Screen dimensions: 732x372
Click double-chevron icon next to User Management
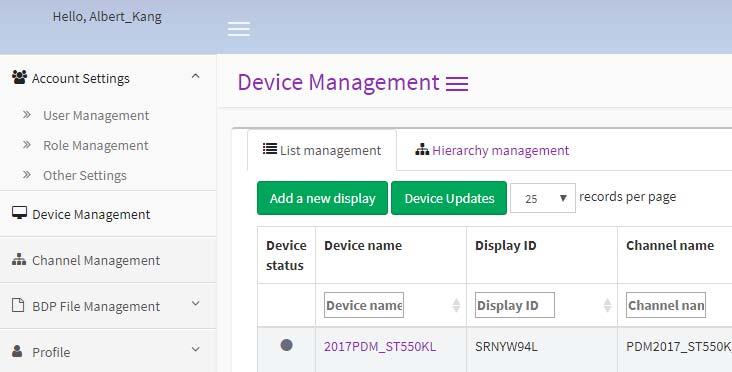point(27,114)
